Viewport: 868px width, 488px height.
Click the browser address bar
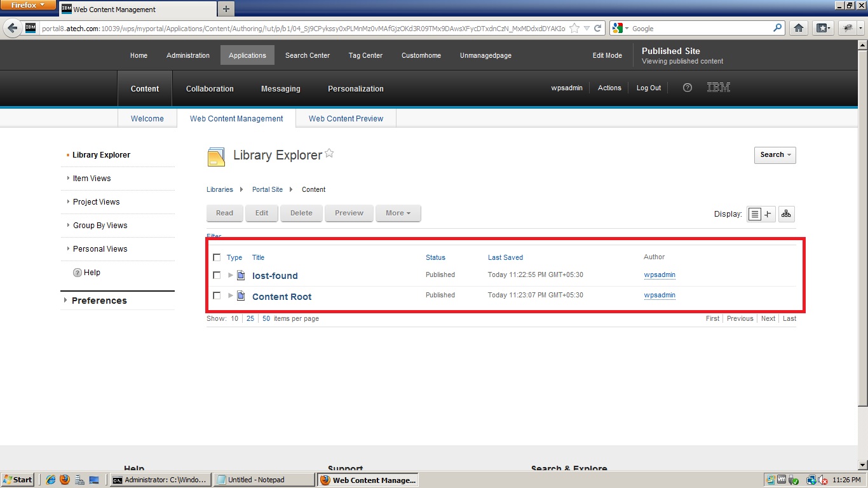point(304,28)
